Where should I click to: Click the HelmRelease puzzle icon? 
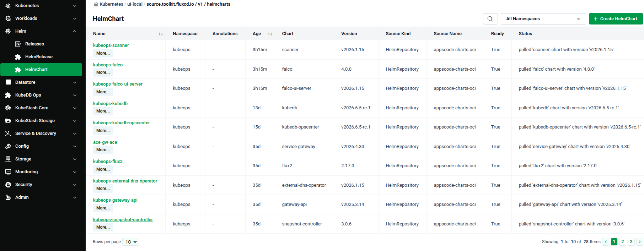[18, 57]
